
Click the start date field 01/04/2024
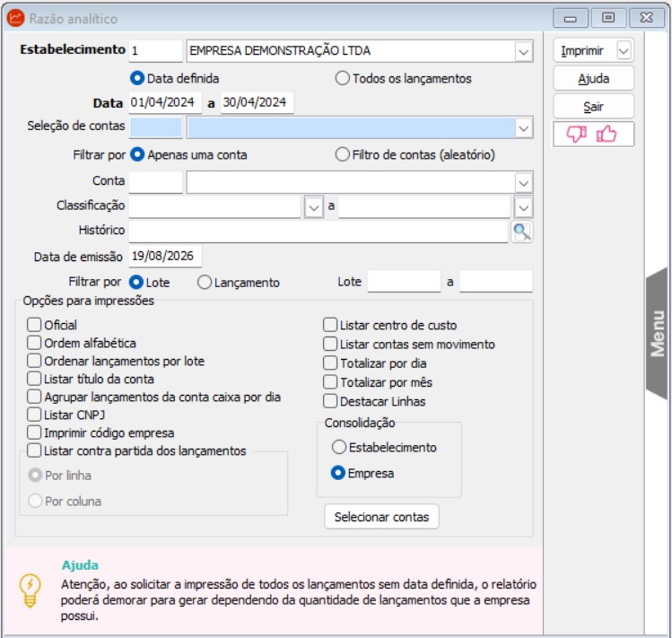(x=165, y=102)
